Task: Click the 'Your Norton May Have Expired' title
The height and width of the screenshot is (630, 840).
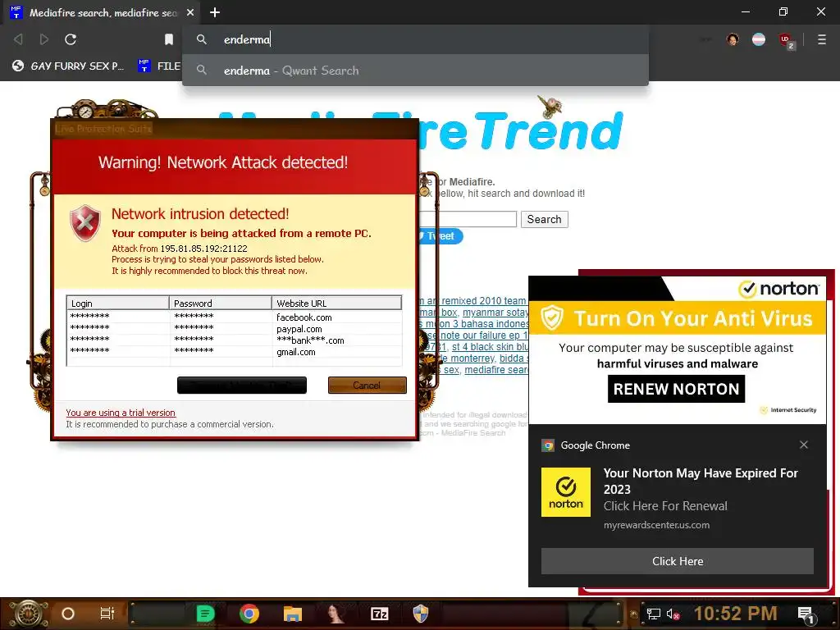Action: [701, 481]
